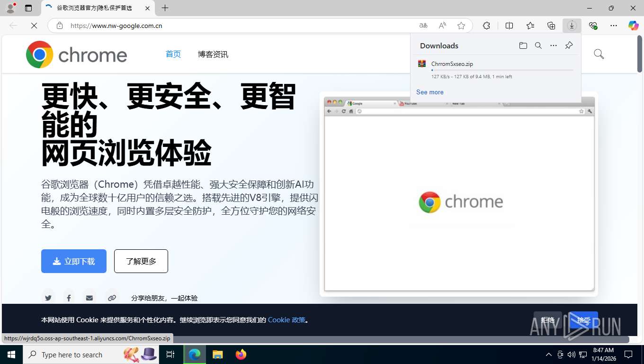
Task: Open more options in Downloads panel
Action: click(554, 45)
